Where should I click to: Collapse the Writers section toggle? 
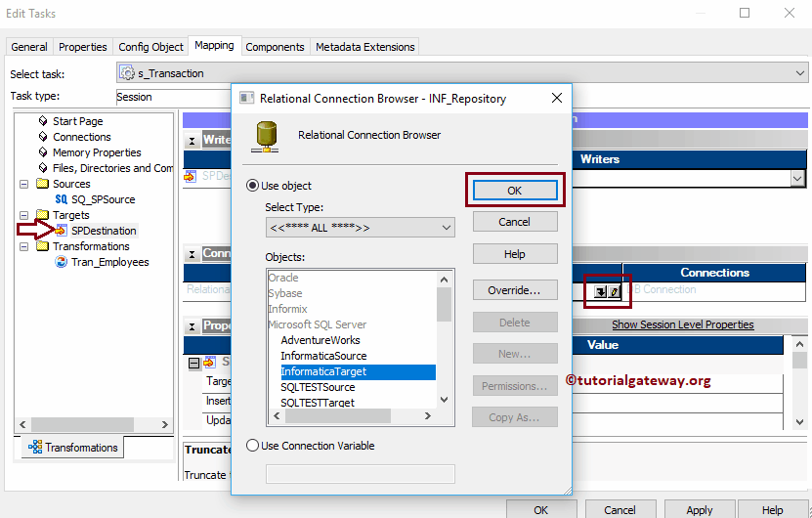(x=192, y=141)
